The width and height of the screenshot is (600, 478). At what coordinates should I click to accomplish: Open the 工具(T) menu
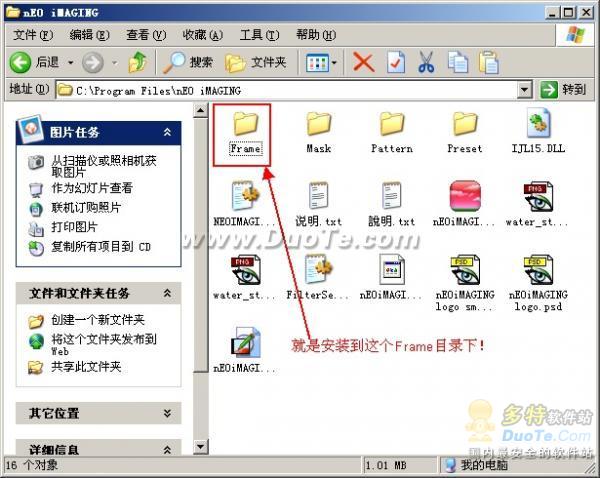click(259, 35)
